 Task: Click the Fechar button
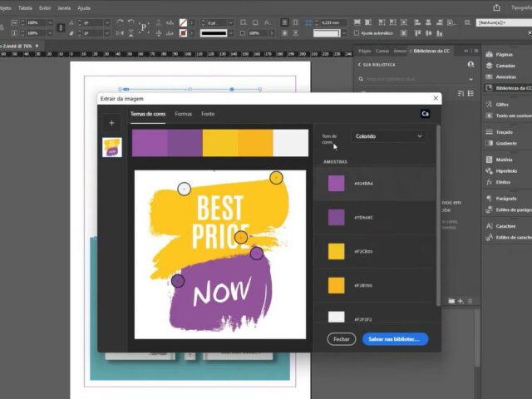click(341, 339)
